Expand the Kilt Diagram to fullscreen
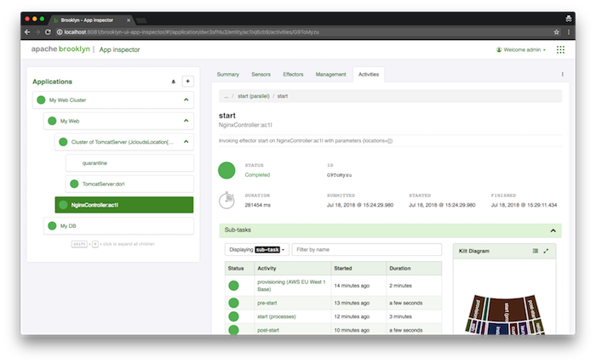The width and height of the screenshot is (596, 364). point(547,251)
